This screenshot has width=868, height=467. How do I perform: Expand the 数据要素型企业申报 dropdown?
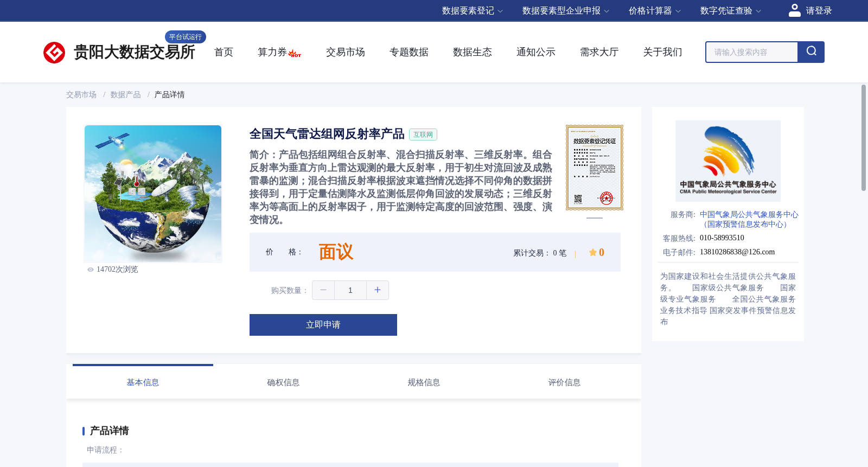pos(565,11)
